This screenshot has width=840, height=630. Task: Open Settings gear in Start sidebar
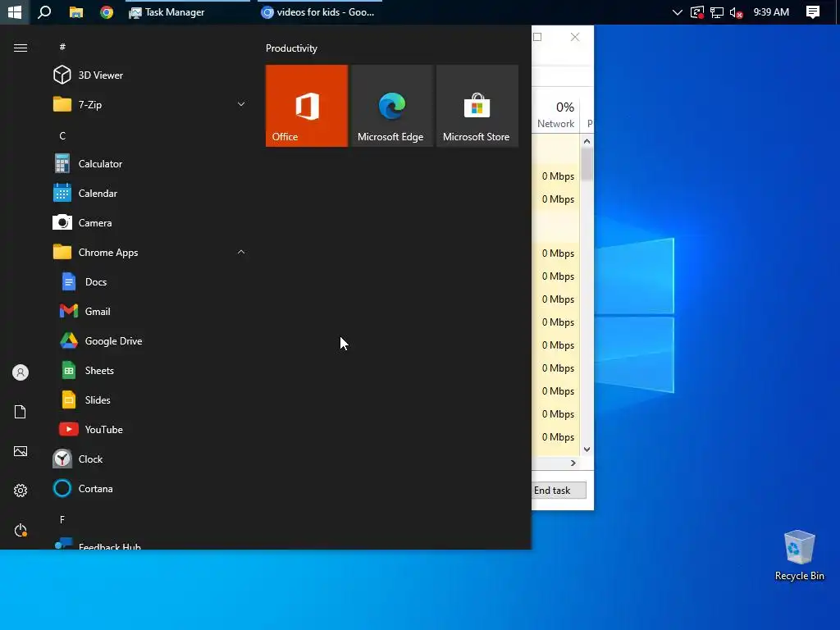pos(21,491)
